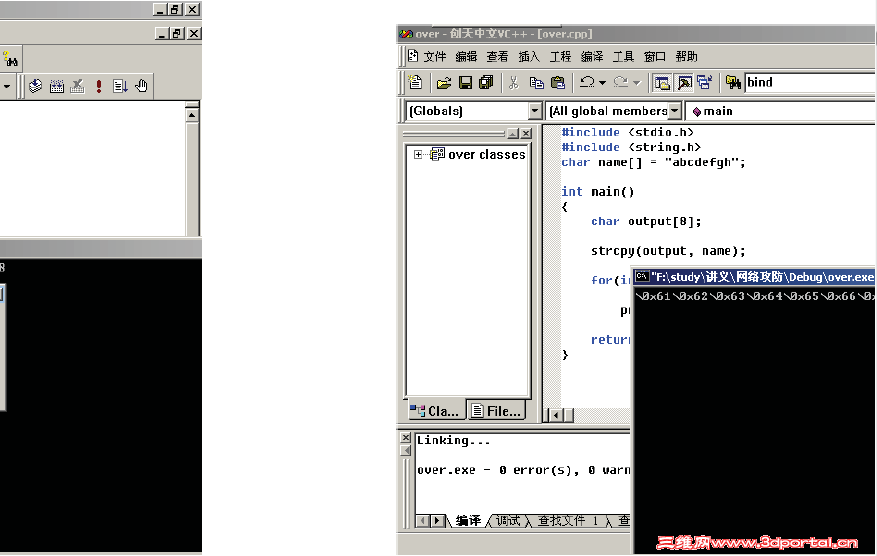877x556 pixels.
Task: Toggle docking button of workspace panel
Action: pyautogui.click(x=513, y=134)
